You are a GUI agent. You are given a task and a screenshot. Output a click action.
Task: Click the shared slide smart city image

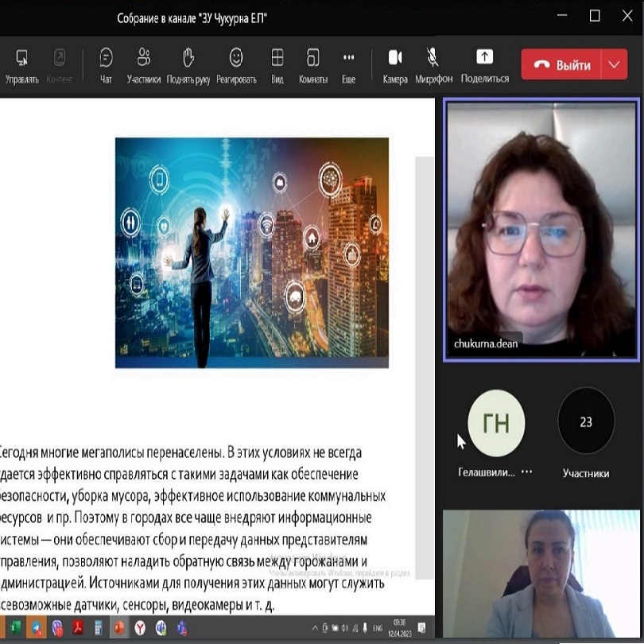pyautogui.click(x=252, y=253)
